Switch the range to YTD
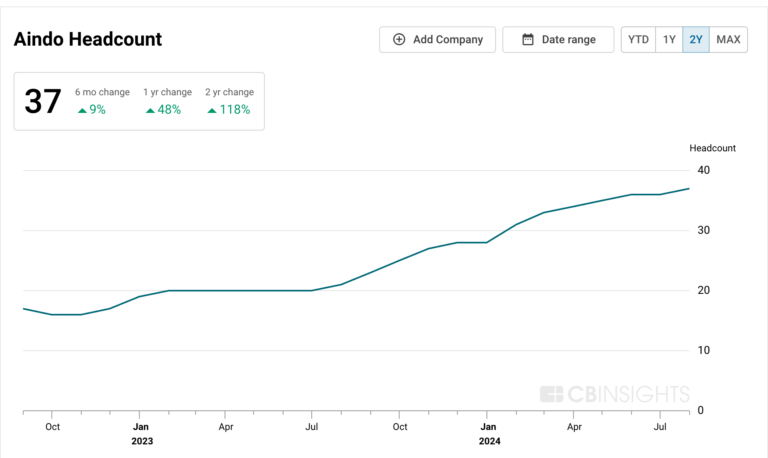This screenshot has height=458, width=768. coord(637,40)
